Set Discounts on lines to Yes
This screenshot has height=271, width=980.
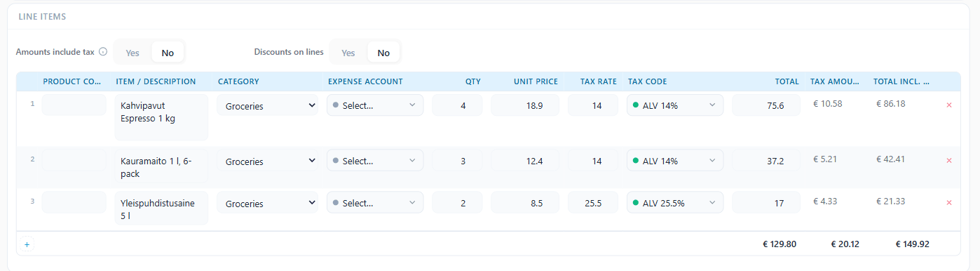(x=348, y=53)
